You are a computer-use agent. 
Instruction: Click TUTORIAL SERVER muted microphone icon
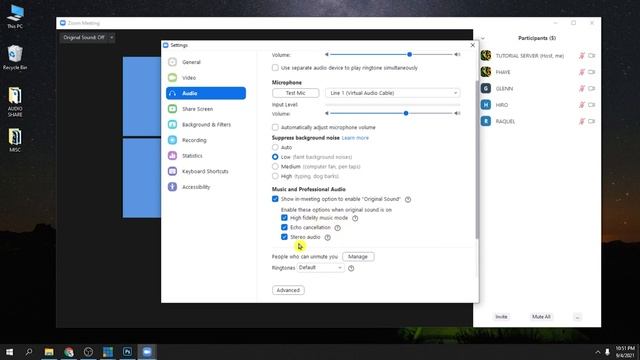coord(582,56)
